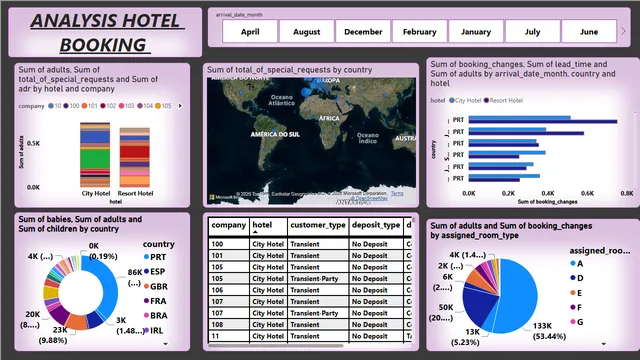Select room type F in pie legend
This screenshot has width=640, height=360.
point(576,307)
